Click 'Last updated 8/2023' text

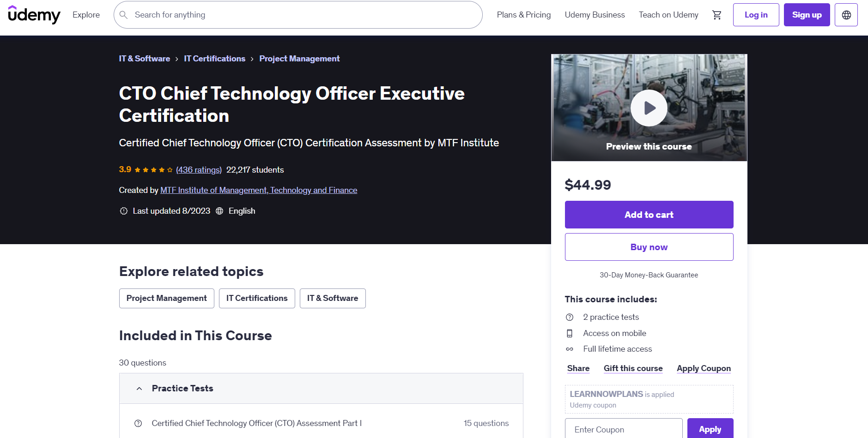click(x=171, y=211)
